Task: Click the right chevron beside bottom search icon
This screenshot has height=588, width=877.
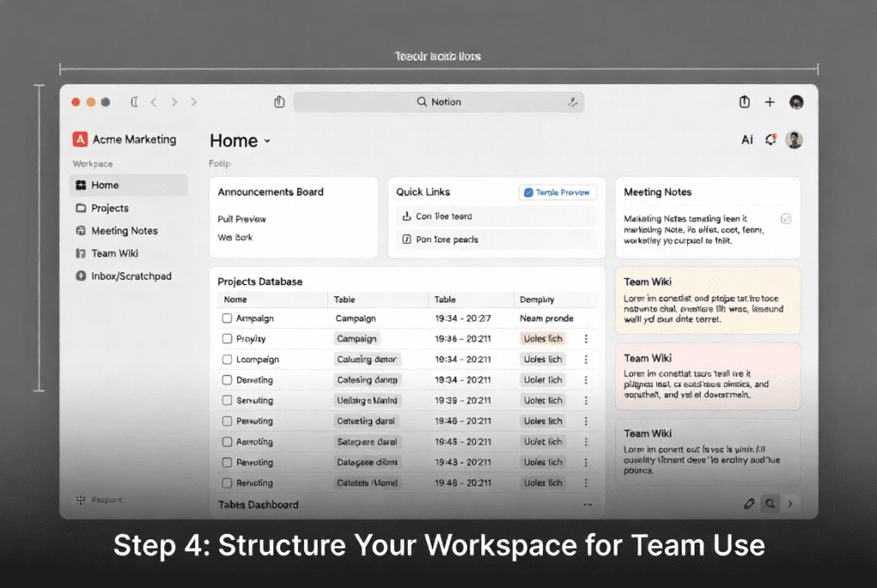Action: (789, 503)
